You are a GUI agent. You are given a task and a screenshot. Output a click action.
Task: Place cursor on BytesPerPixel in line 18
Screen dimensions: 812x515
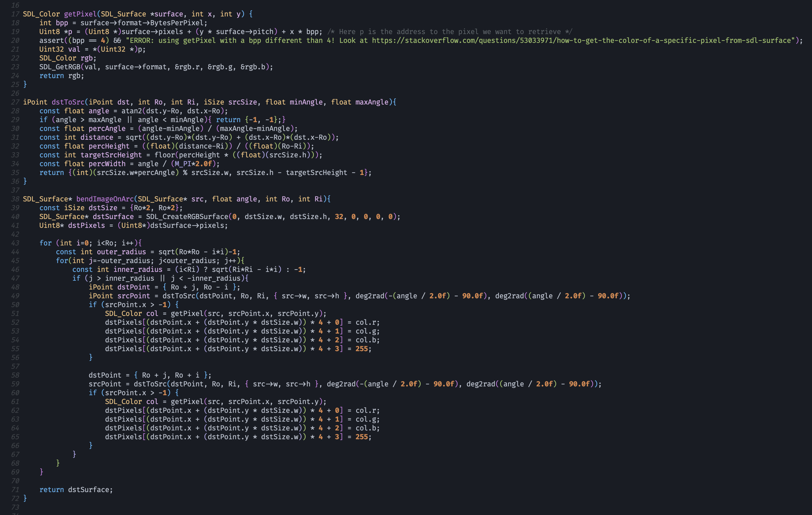pyautogui.click(x=177, y=23)
